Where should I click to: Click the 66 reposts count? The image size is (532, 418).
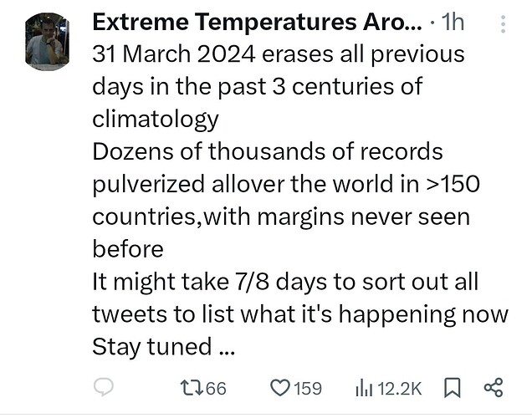(216, 389)
